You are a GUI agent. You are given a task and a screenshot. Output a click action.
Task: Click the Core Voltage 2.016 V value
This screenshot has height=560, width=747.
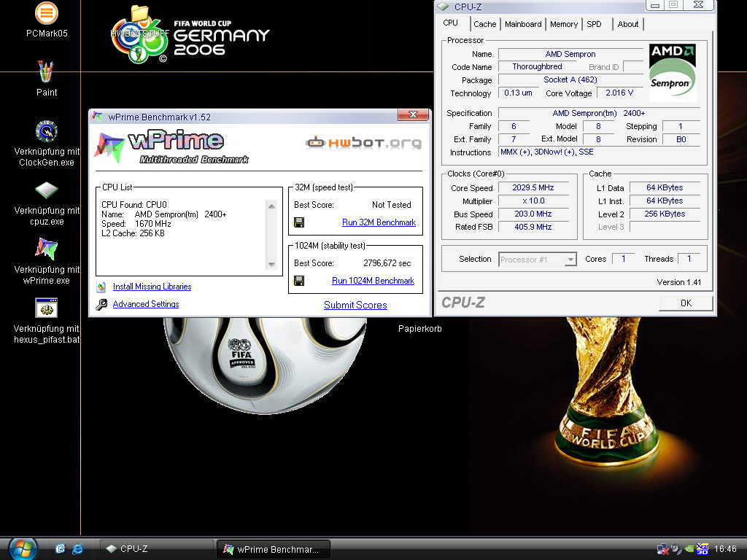tap(619, 93)
